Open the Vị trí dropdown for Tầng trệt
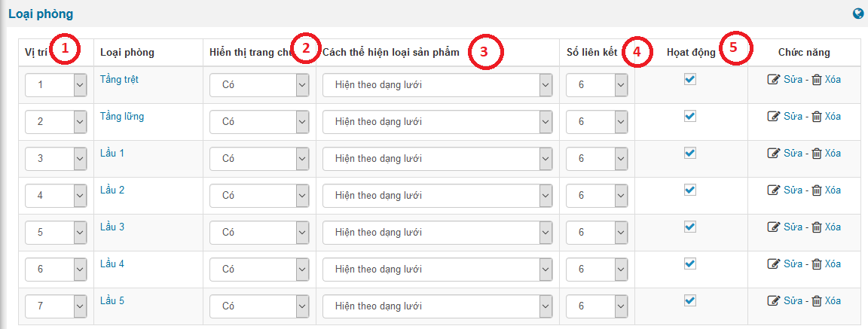The width and height of the screenshot is (868, 329). 80,85
